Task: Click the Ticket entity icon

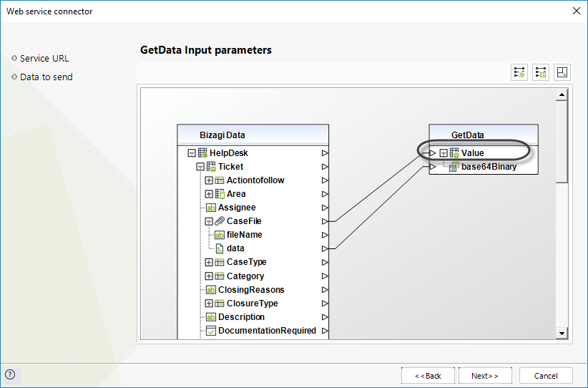Action: [x=211, y=167]
